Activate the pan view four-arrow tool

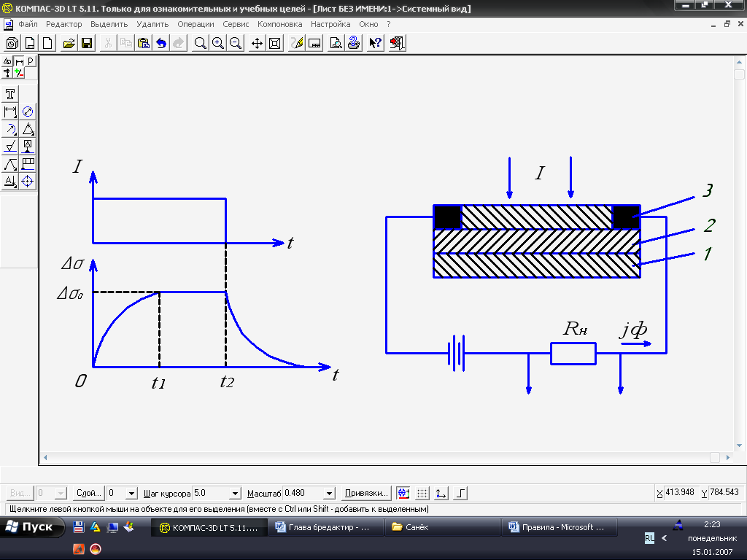point(258,43)
